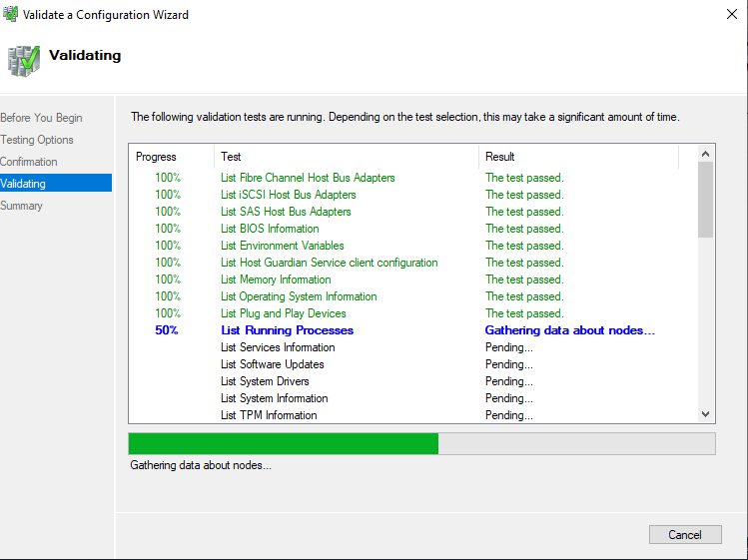
Task: Select the List BIOS Information test
Action: tap(270, 229)
